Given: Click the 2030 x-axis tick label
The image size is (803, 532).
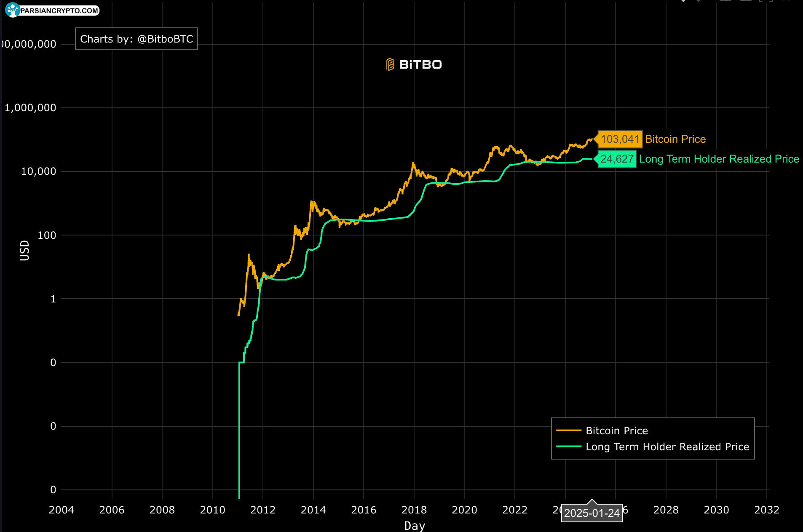Looking at the screenshot, I should pyautogui.click(x=717, y=510).
